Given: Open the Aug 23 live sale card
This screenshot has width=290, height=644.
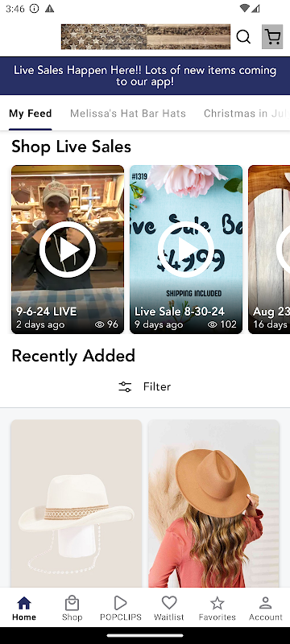Looking at the screenshot, I should click(269, 250).
